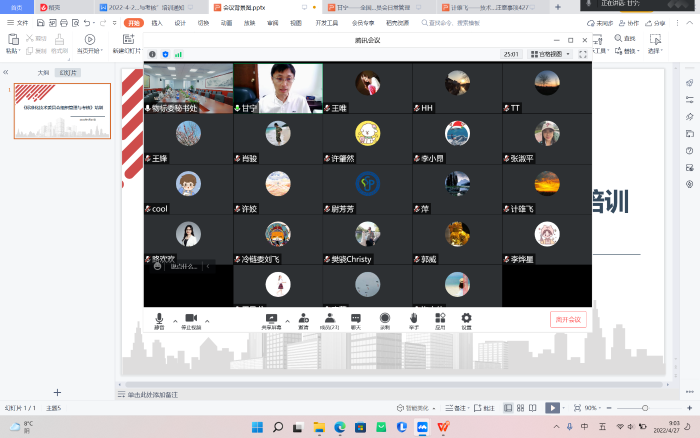Viewport: 700px width, 438px height.
Task: Click the Share Screen icon
Action: tap(270, 319)
